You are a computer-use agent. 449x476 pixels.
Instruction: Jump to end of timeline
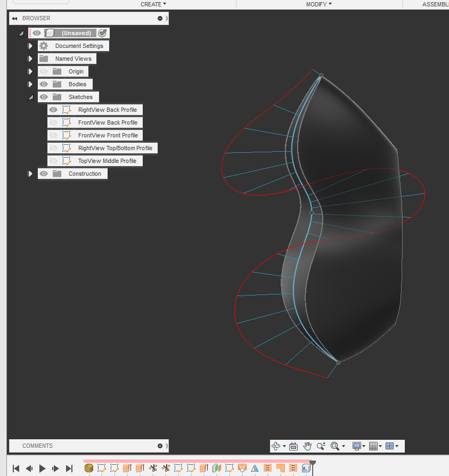coord(69,469)
